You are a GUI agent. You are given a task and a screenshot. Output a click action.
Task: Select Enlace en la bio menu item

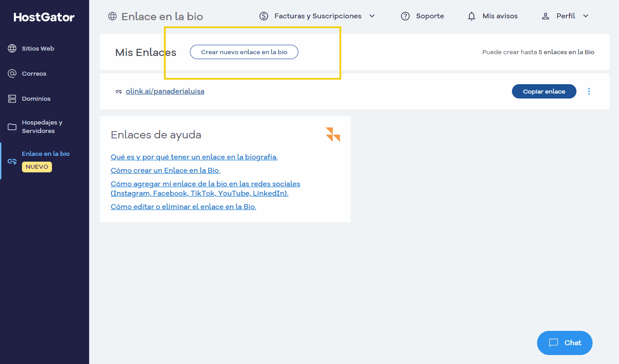46,154
